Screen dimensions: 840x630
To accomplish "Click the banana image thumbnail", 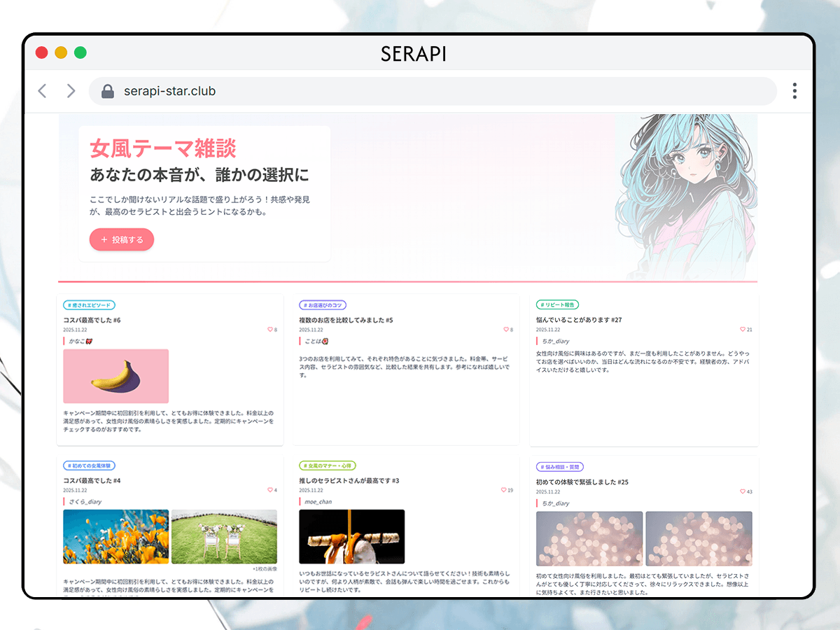I will click(x=116, y=376).
